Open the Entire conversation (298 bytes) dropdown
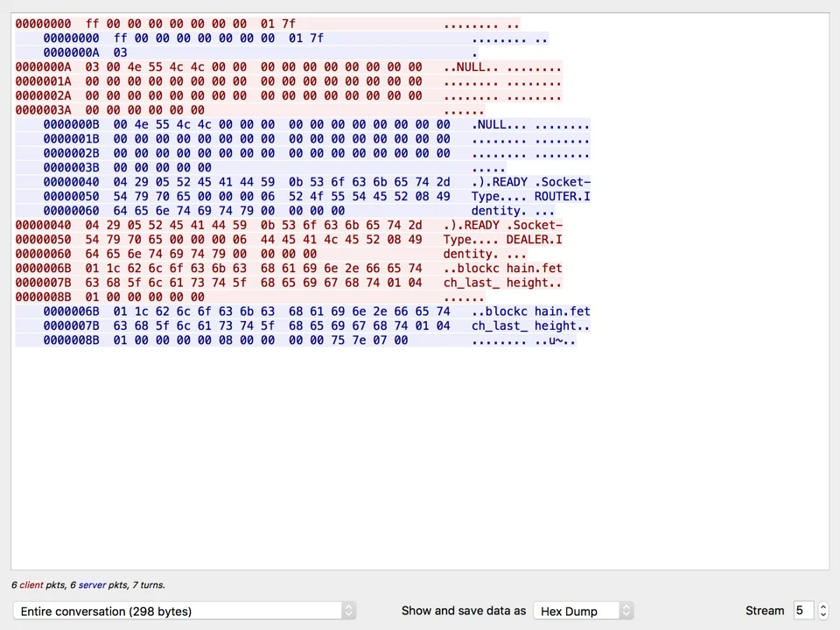The image size is (840, 630). (185, 611)
